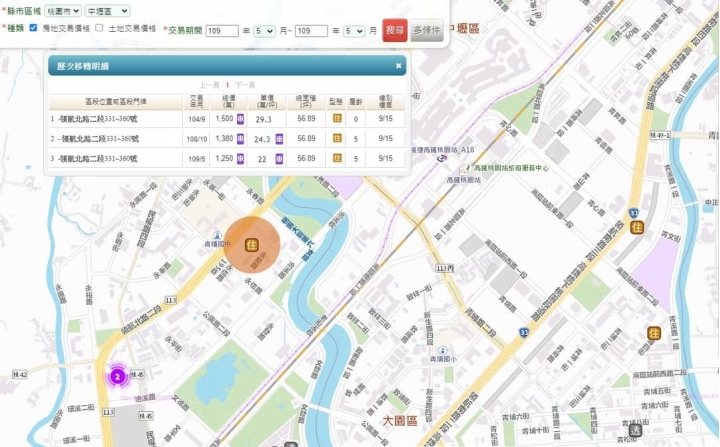Click the purple 車 icon beside 1,500 total price
The width and height of the screenshot is (720, 447).
pos(240,119)
